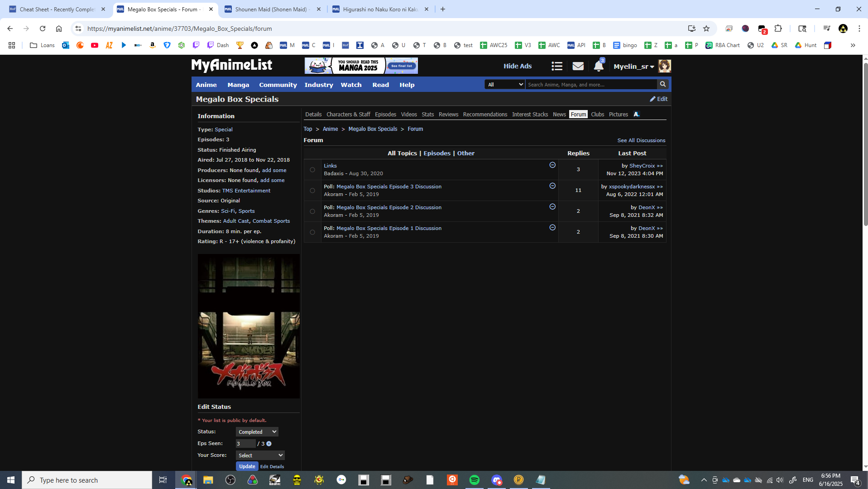Screen dimensions: 868x489
Task: Click the ignore icon on Links topic
Action: click(552, 165)
